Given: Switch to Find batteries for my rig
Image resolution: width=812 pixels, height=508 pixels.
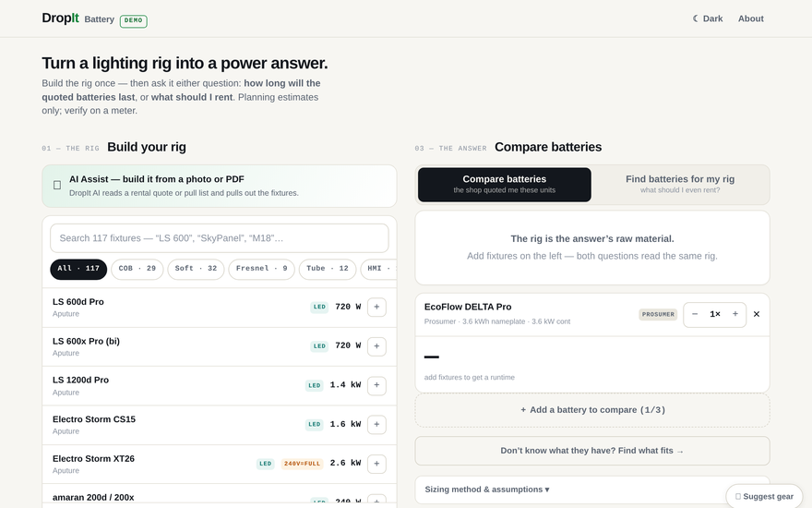Looking at the screenshot, I should pos(680,184).
